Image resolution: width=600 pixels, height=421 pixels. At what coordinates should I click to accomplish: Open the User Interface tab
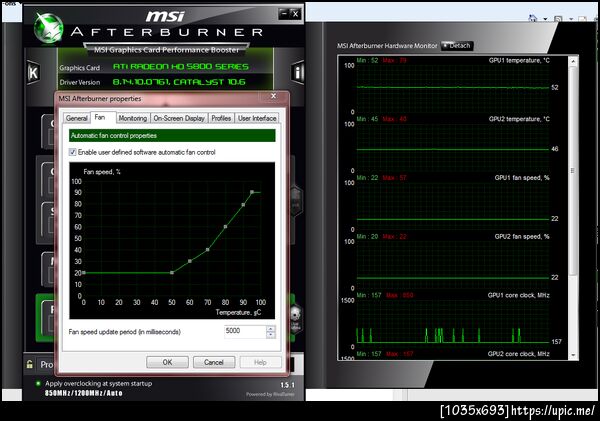(x=257, y=118)
